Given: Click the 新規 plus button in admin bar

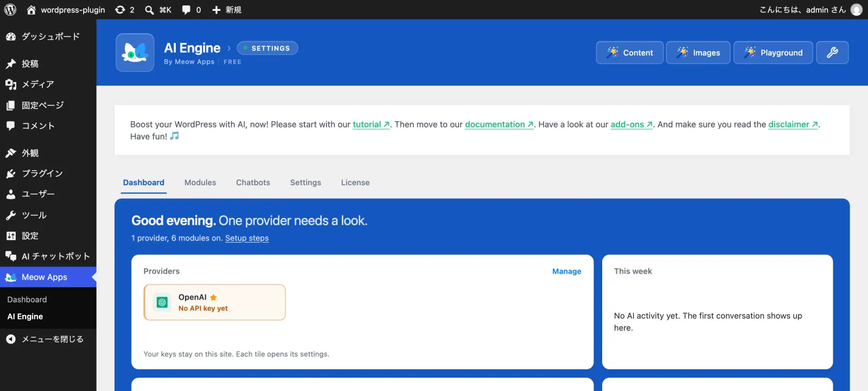Looking at the screenshot, I should [x=227, y=10].
